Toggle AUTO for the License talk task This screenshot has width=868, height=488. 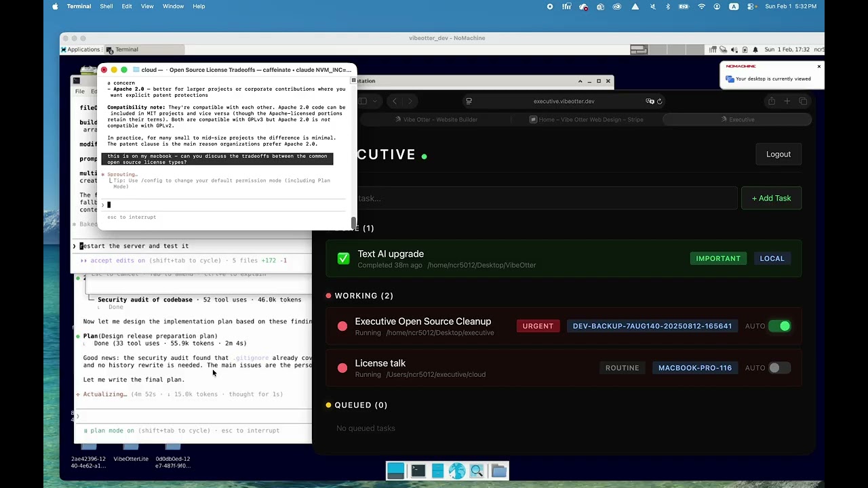click(x=780, y=367)
